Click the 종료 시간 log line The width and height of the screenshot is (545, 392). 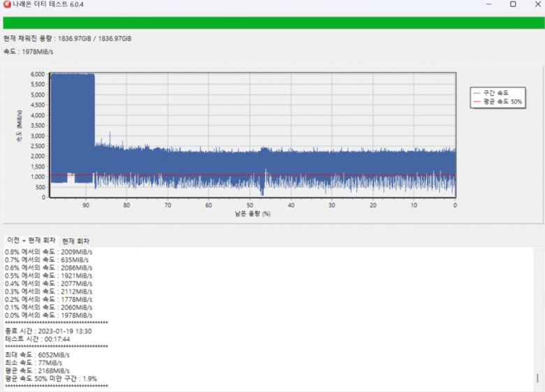(48, 331)
